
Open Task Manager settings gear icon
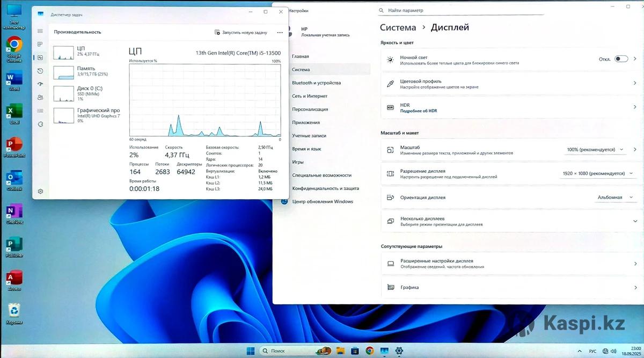(x=40, y=192)
